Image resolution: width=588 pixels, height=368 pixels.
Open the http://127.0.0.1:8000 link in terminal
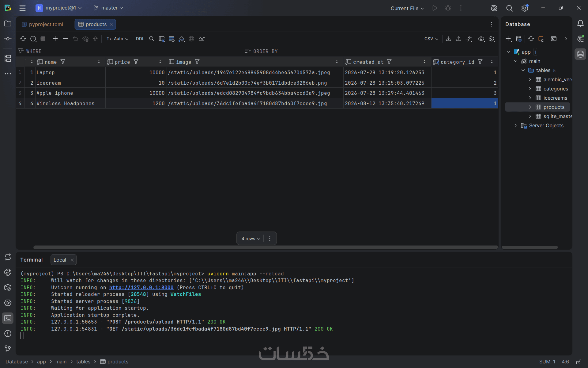coord(141,287)
